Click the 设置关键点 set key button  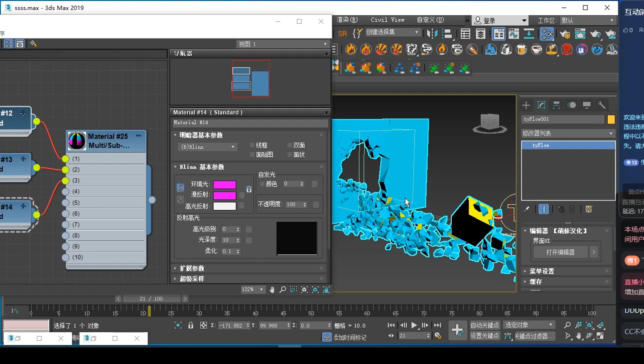coord(484,336)
